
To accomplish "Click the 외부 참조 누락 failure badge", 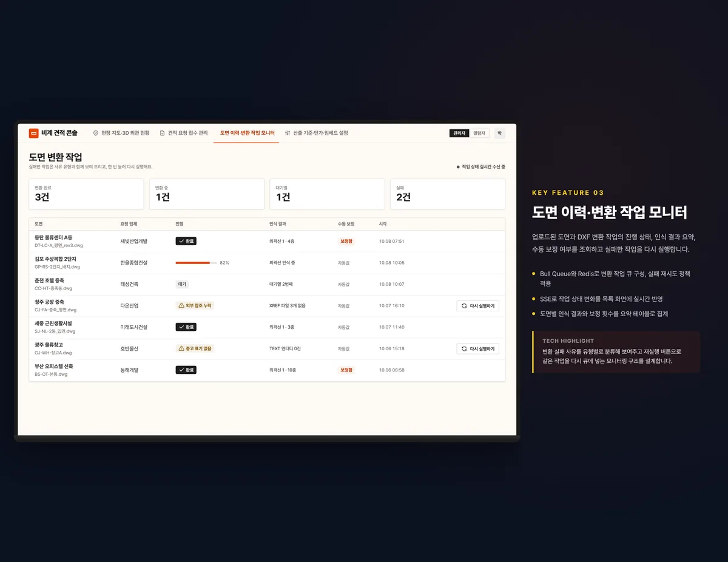I will [x=195, y=306].
